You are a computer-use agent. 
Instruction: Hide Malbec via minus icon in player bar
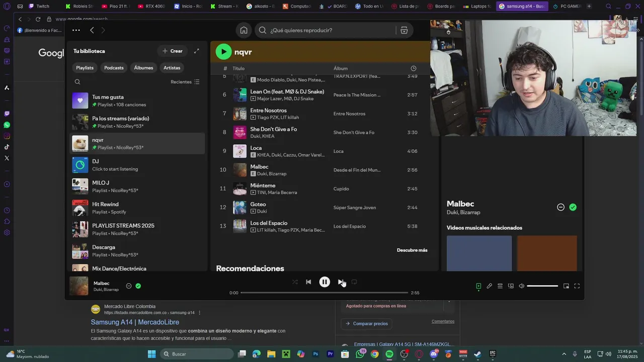click(129, 286)
